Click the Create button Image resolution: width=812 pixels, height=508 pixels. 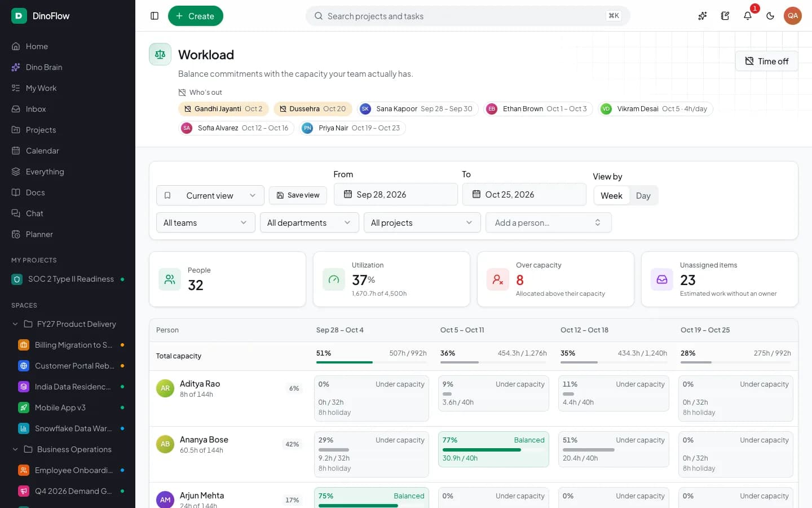[196, 16]
